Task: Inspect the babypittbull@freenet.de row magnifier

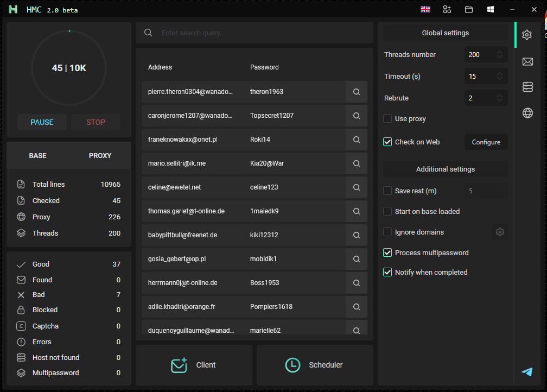Action: coord(356,235)
